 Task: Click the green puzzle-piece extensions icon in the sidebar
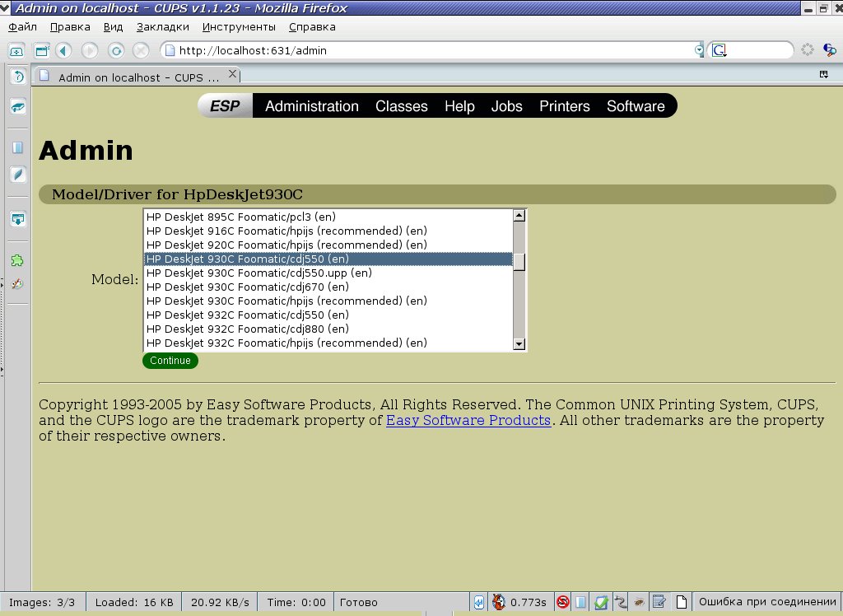tap(17, 260)
